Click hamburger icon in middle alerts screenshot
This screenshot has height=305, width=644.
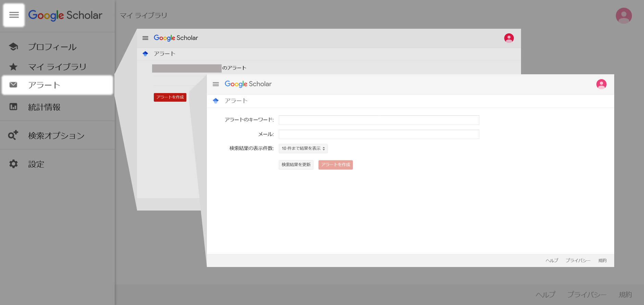point(145,38)
